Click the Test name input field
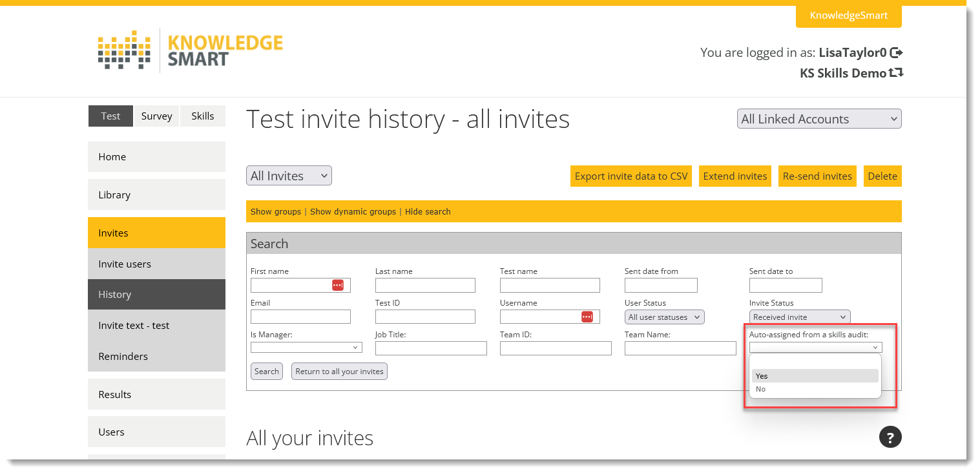The image size is (980, 473). (550, 285)
